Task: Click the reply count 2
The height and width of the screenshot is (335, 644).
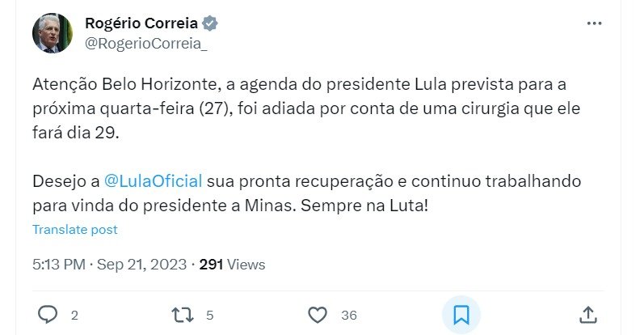Action: tap(74, 315)
